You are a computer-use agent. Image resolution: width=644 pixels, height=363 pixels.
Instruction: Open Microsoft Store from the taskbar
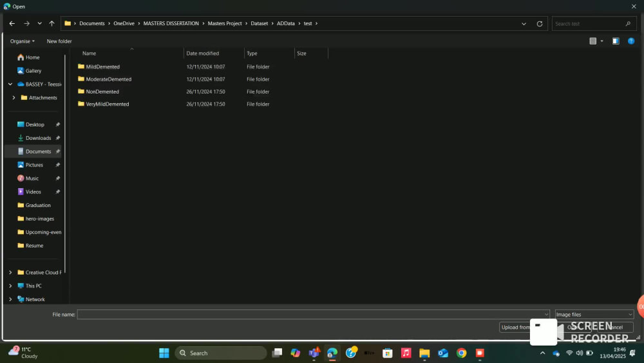(x=387, y=353)
